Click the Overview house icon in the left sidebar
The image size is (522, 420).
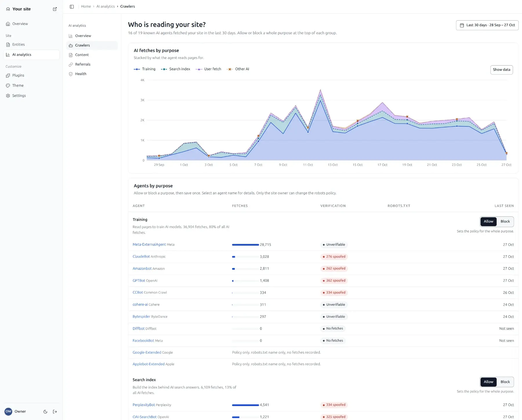8,24
